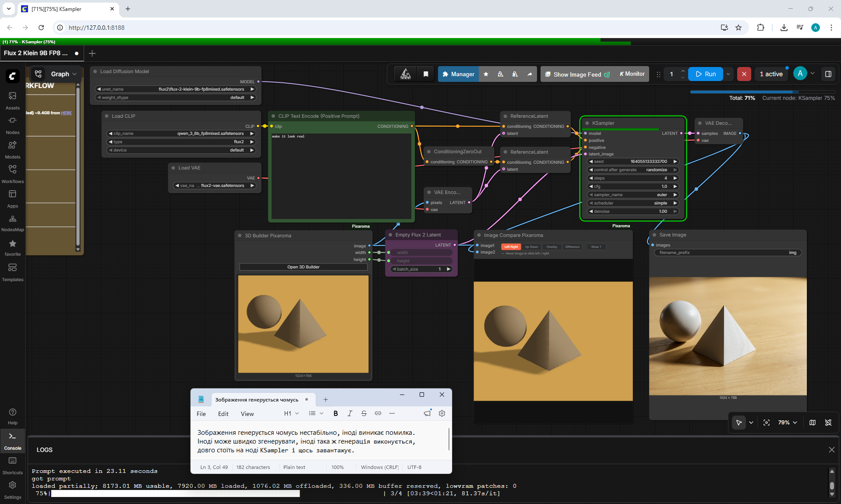841x504 pixels.
Task: Select Left Right compare mode
Action: tap(511, 247)
